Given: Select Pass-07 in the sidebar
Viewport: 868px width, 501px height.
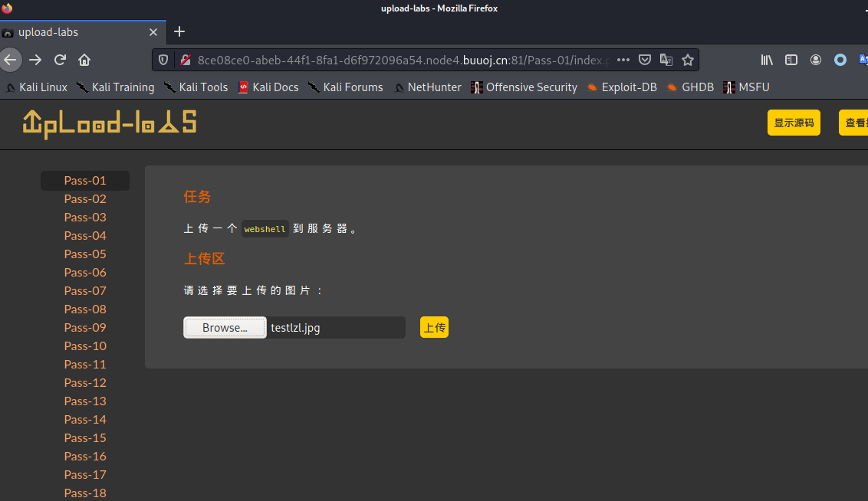Looking at the screenshot, I should pos(84,291).
